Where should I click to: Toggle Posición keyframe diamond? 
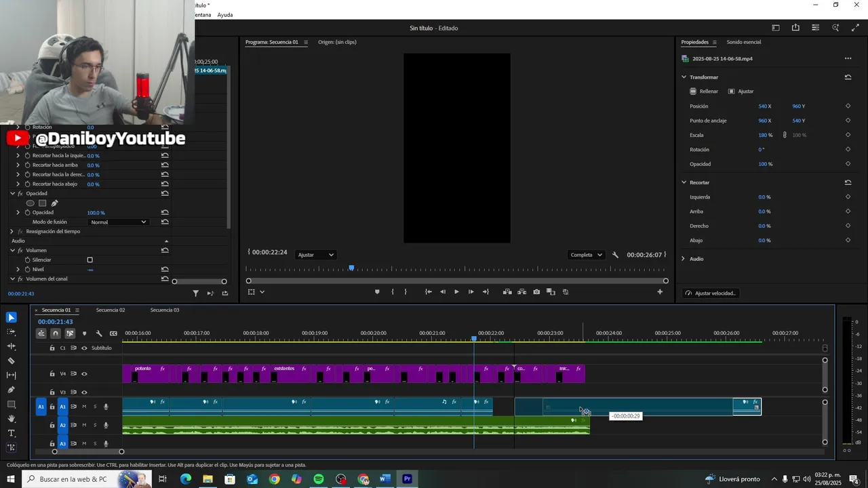tap(848, 106)
